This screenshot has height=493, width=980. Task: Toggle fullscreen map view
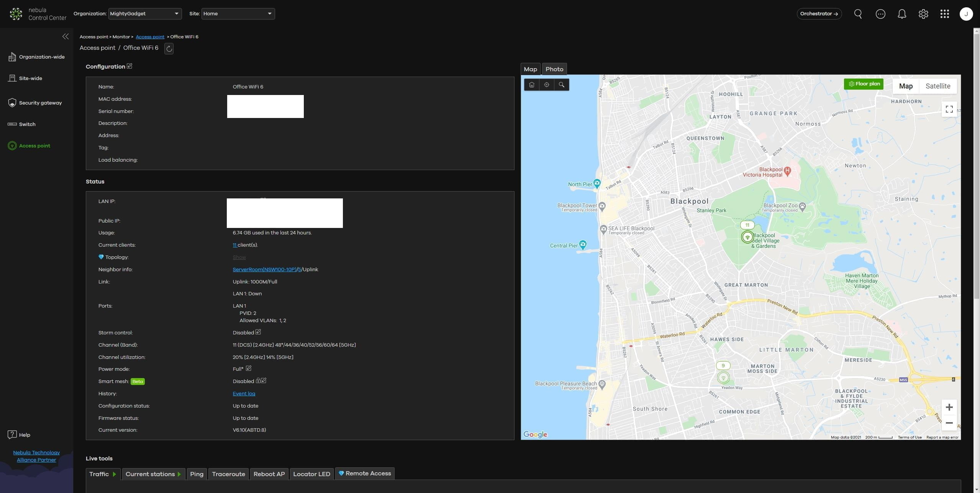[x=949, y=110]
